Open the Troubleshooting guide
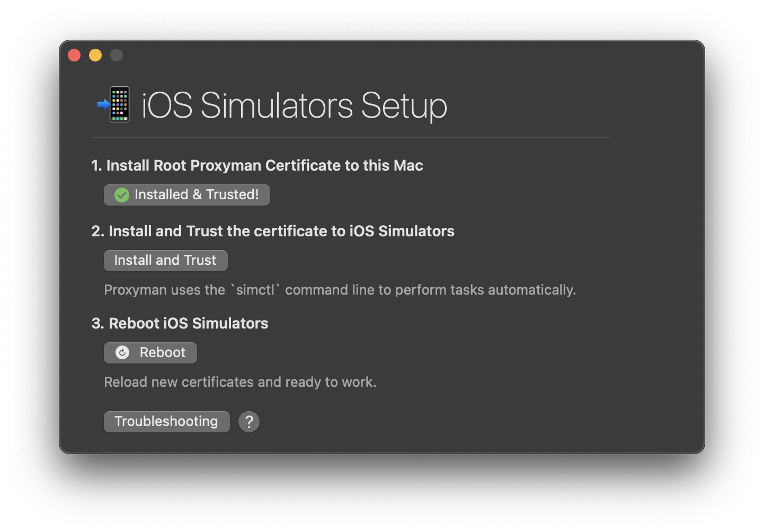Viewport: 764px width, 532px height. tap(167, 422)
